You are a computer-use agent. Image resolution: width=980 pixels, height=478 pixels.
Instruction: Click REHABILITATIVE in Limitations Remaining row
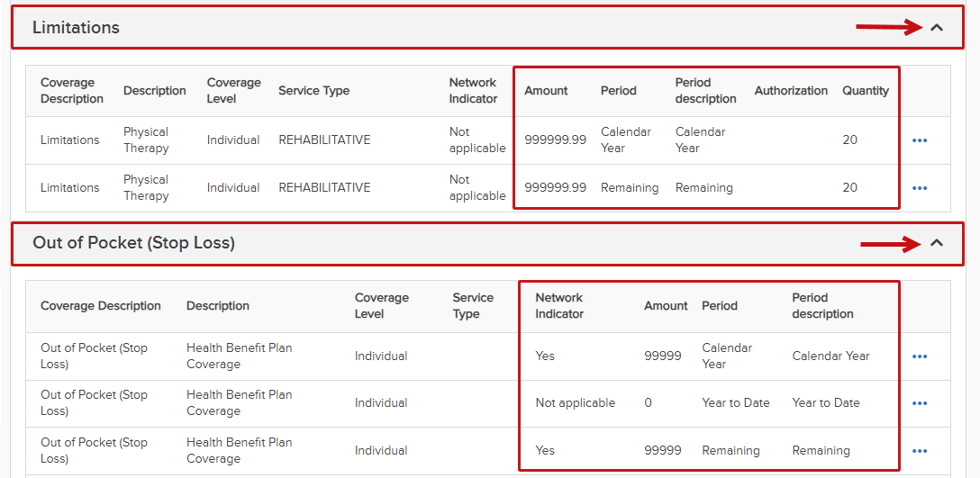coord(324,187)
